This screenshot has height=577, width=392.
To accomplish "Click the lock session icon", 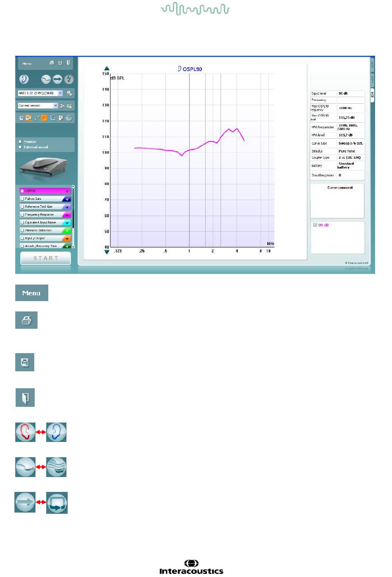I will [69, 106].
